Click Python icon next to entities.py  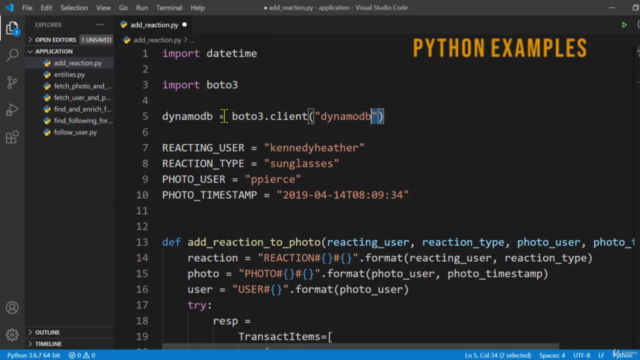(x=47, y=75)
